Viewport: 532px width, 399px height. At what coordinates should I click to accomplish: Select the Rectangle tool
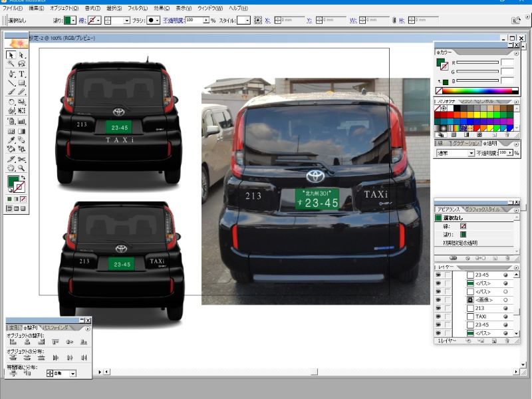[x=21, y=82]
